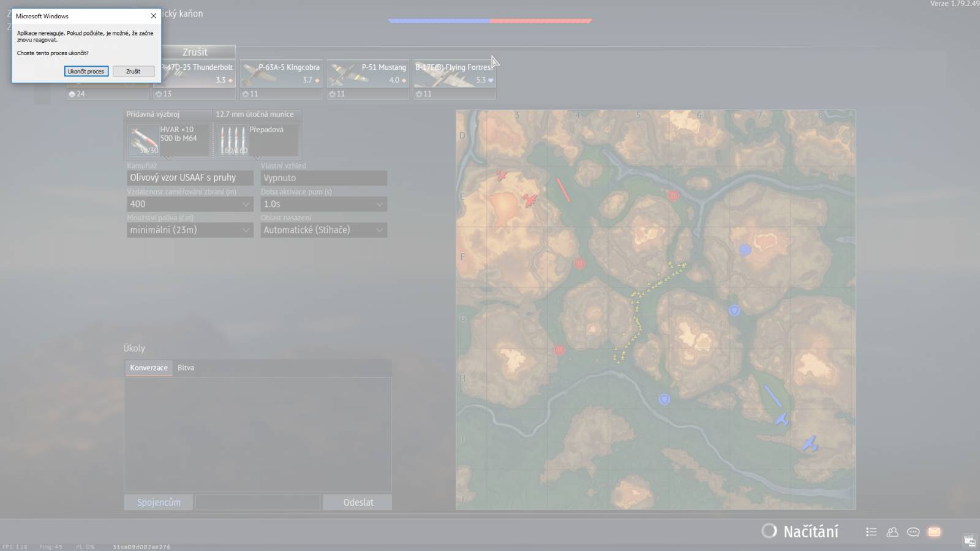Switch to the Bitva chat tab

click(x=186, y=367)
